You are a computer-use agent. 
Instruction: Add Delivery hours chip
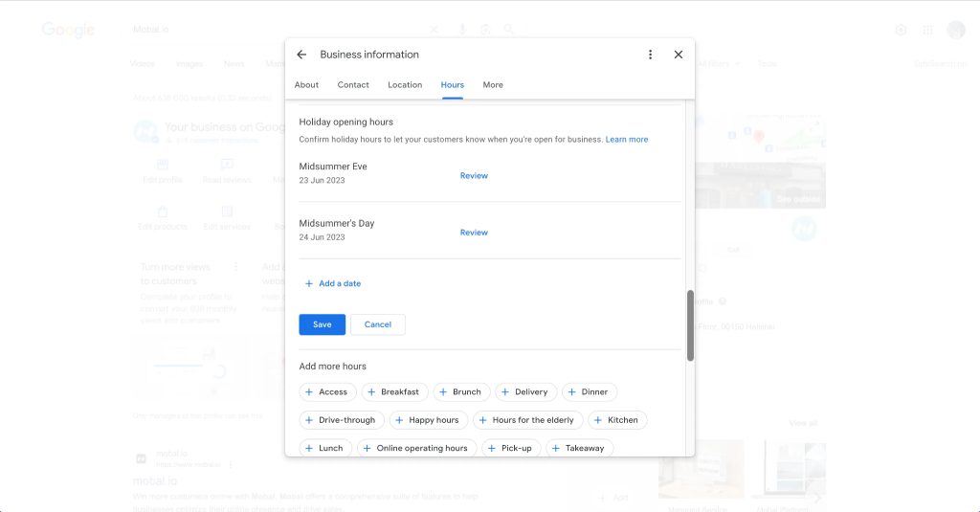point(525,392)
